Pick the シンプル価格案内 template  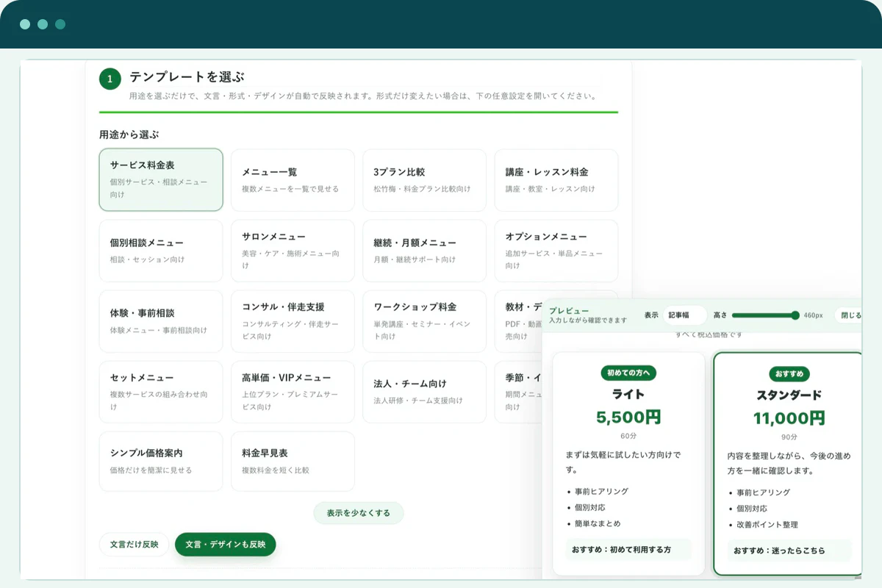161,462
